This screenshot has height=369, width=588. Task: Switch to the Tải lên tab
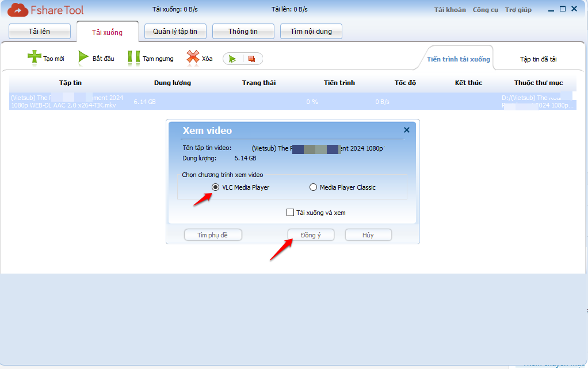(x=40, y=32)
